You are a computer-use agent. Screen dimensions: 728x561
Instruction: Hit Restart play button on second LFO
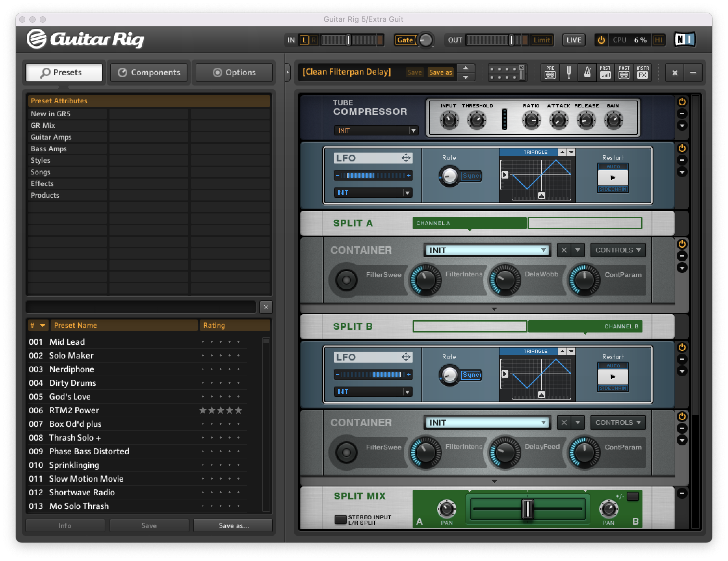point(613,377)
